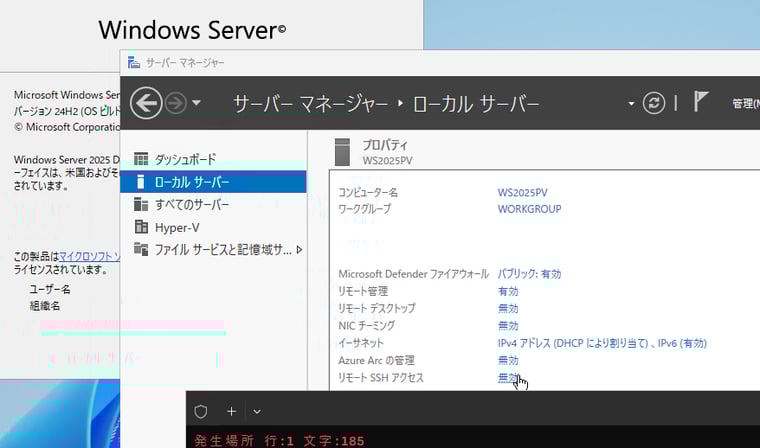Viewport: 760px width, 448px height.
Task: Click the リモート デスクトップ value 無効
Action: coord(508,308)
